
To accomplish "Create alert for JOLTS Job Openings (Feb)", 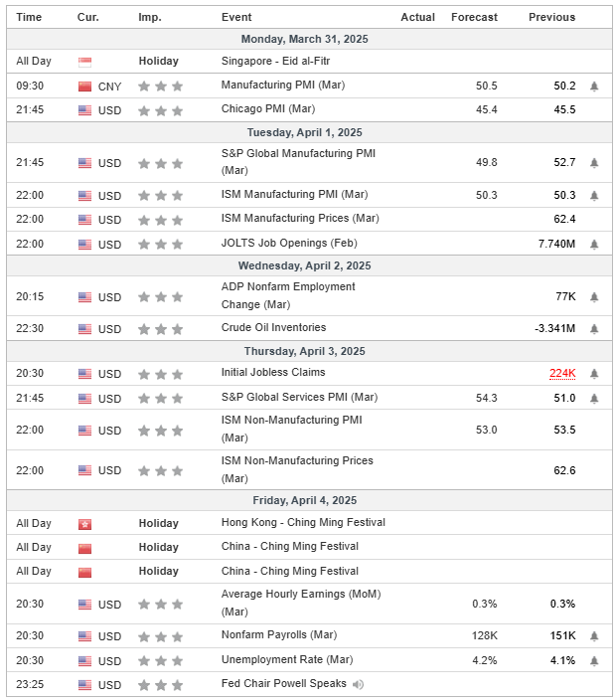I will click(594, 245).
